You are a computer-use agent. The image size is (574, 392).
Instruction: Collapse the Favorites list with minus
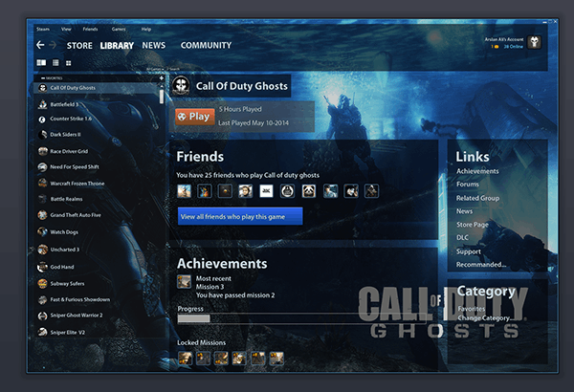(43, 78)
